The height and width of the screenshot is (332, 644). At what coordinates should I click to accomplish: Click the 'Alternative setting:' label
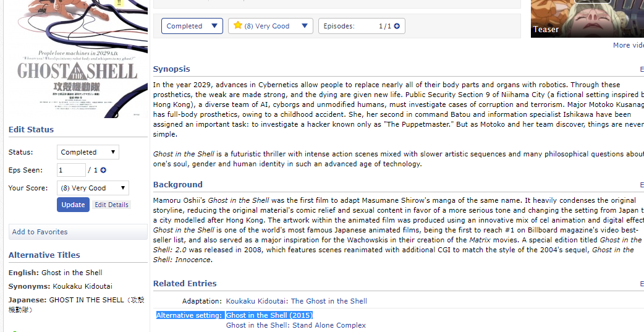189,315
